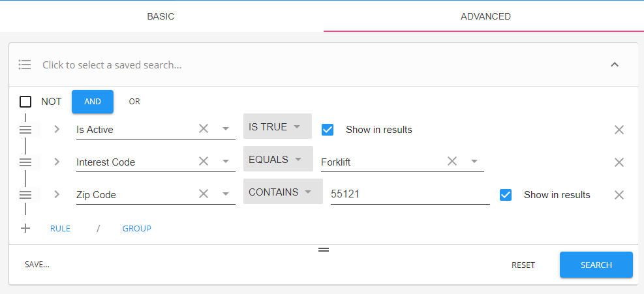
Task: Clear the Is Active field selection
Action: pyautogui.click(x=204, y=129)
